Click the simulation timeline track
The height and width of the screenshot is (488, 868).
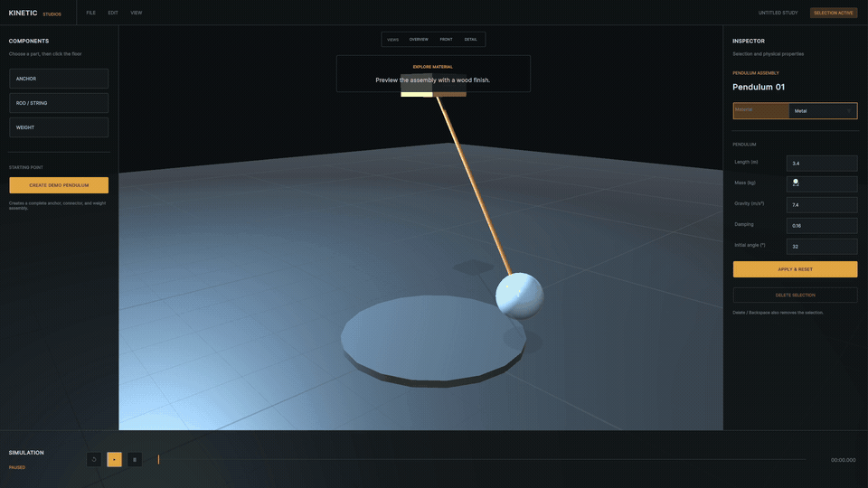(x=482, y=460)
